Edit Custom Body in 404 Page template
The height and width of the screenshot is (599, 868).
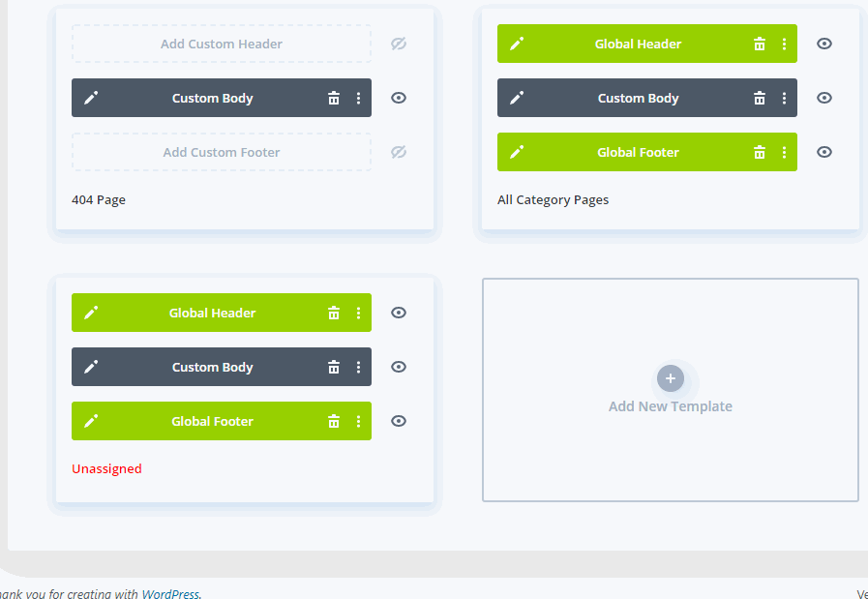click(91, 98)
